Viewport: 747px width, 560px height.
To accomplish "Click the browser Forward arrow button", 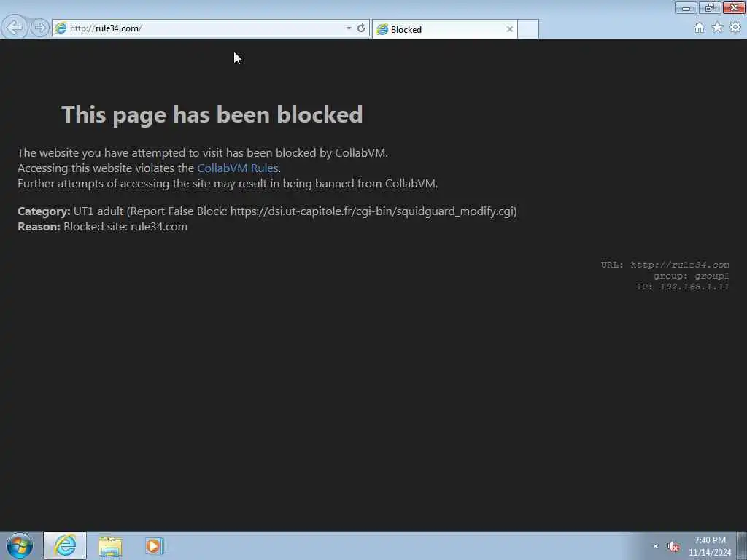I will point(40,28).
